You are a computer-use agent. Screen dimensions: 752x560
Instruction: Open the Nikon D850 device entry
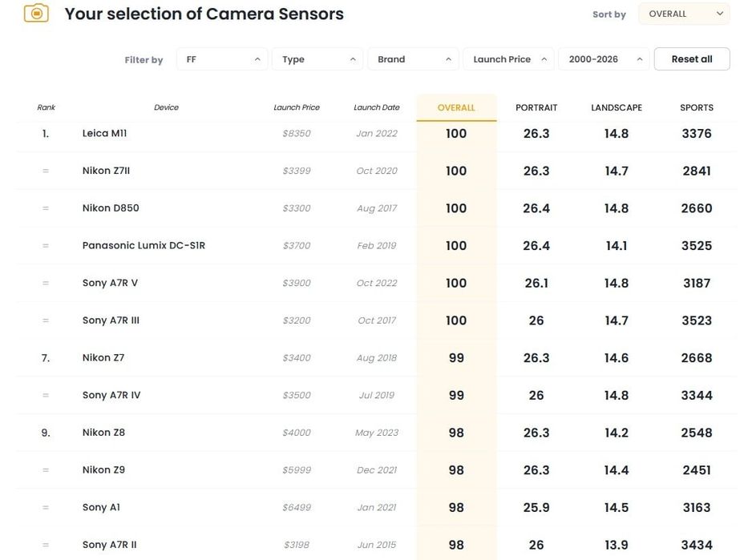point(111,208)
